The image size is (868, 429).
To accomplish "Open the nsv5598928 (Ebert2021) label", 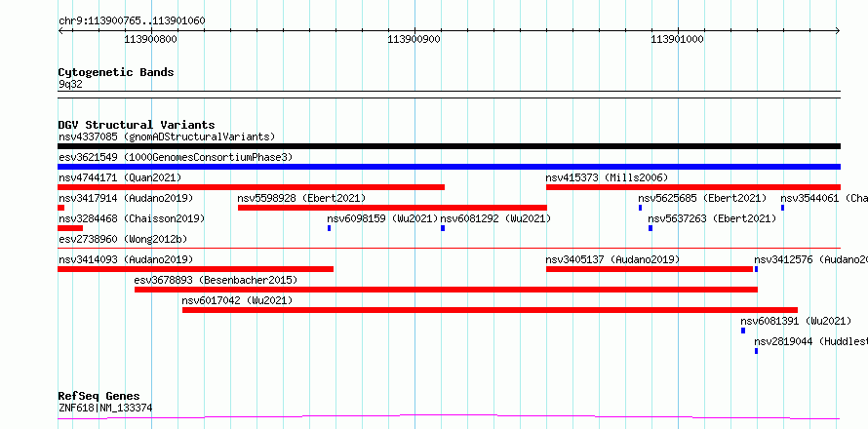I will pyautogui.click(x=301, y=198).
